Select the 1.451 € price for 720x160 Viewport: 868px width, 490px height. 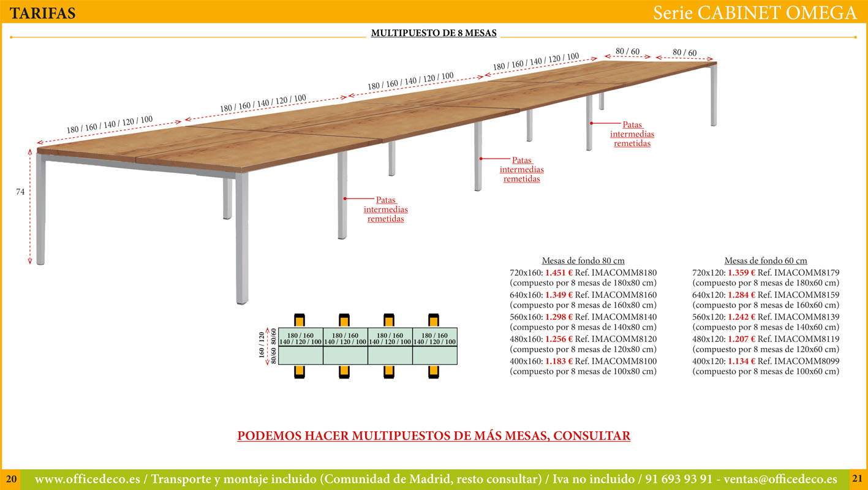tap(559, 273)
